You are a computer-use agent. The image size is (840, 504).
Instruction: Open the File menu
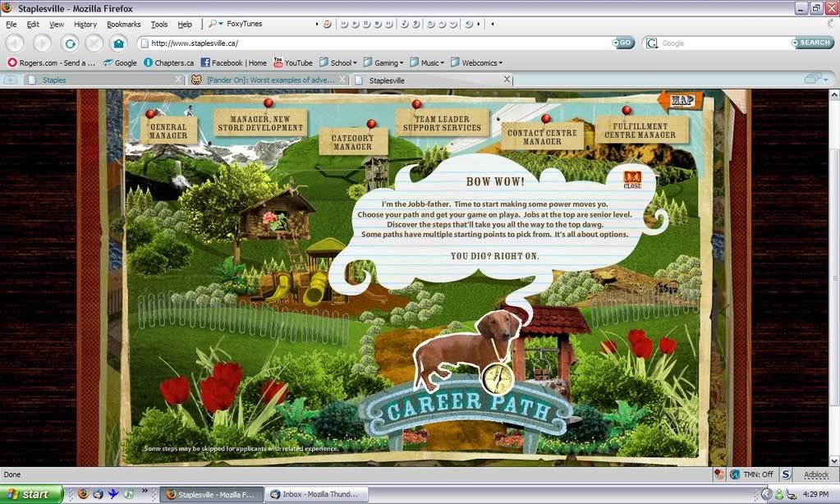(x=11, y=24)
